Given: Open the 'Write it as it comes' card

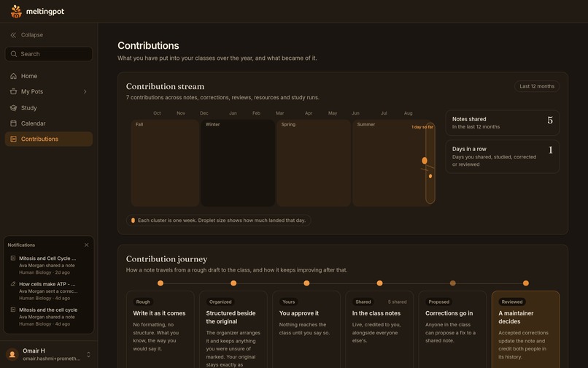Looking at the screenshot, I should tap(160, 329).
